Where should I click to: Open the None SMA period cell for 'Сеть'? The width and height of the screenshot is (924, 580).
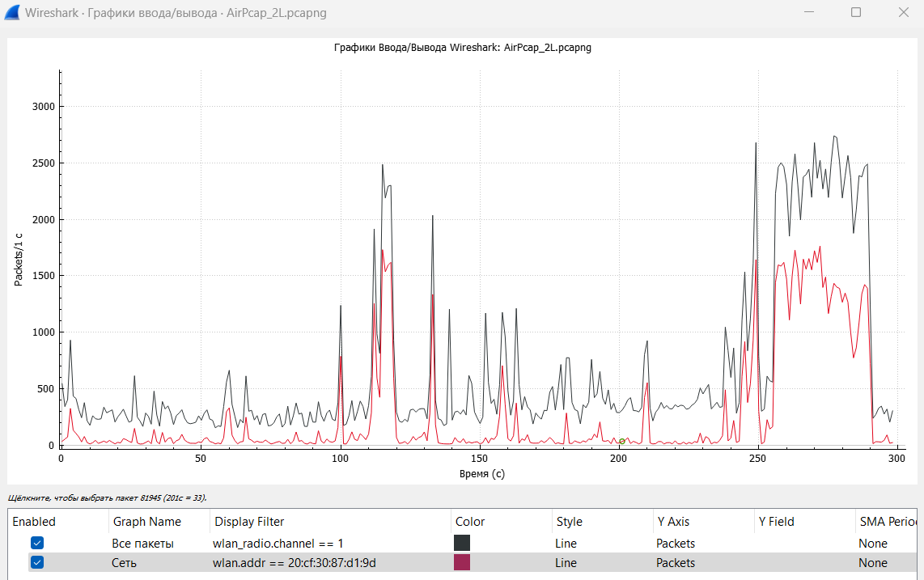tap(873, 563)
